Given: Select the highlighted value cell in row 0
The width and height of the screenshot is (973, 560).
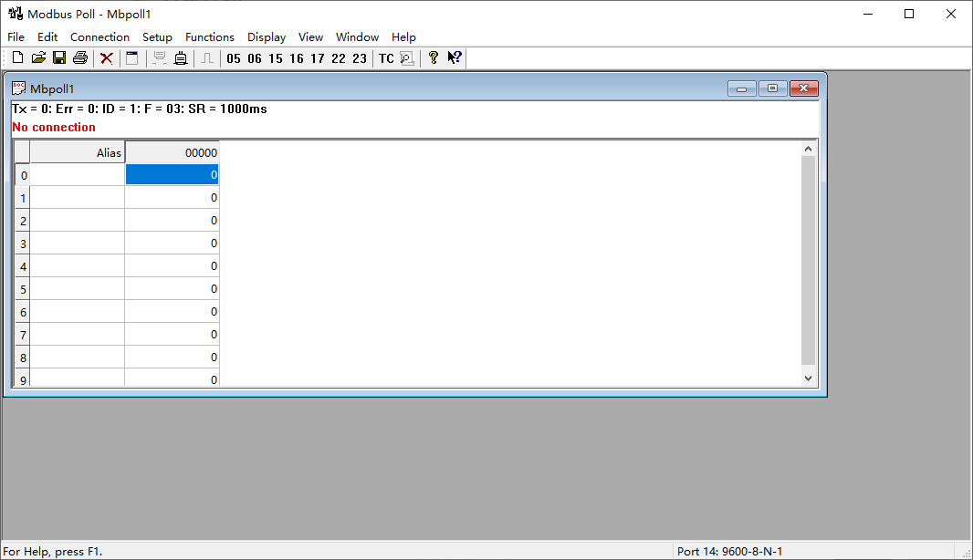Looking at the screenshot, I should click(x=172, y=175).
